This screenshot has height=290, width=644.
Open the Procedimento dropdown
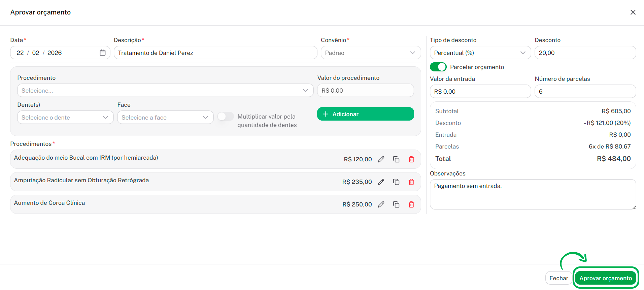tap(165, 91)
